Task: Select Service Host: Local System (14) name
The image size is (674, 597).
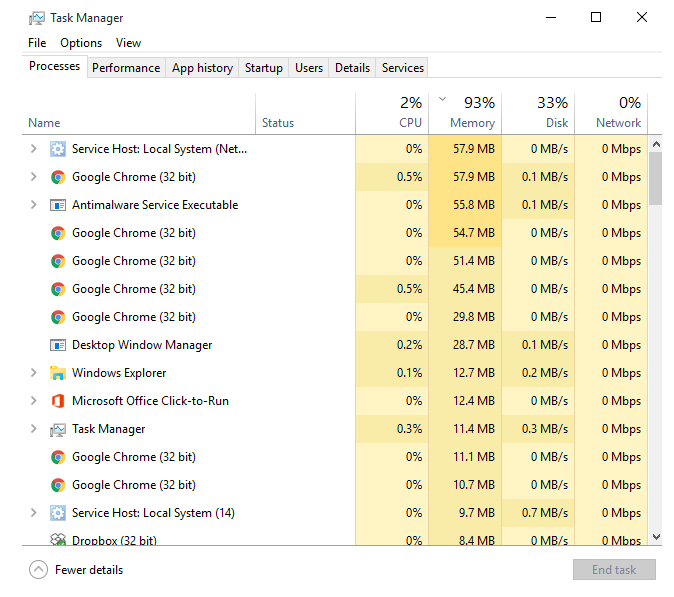Action: [x=153, y=513]
